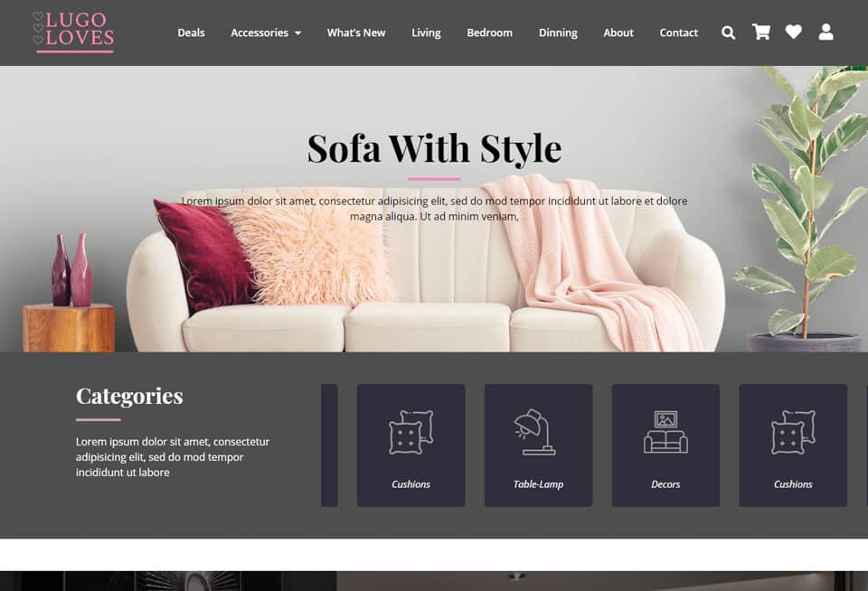
Task: Choose the Decors sofa-and-picture icon
Action: [x=665, y=432]
